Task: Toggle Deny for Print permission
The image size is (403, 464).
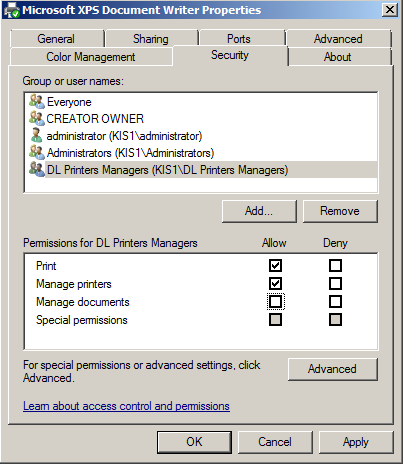Action: click(335, 266)
